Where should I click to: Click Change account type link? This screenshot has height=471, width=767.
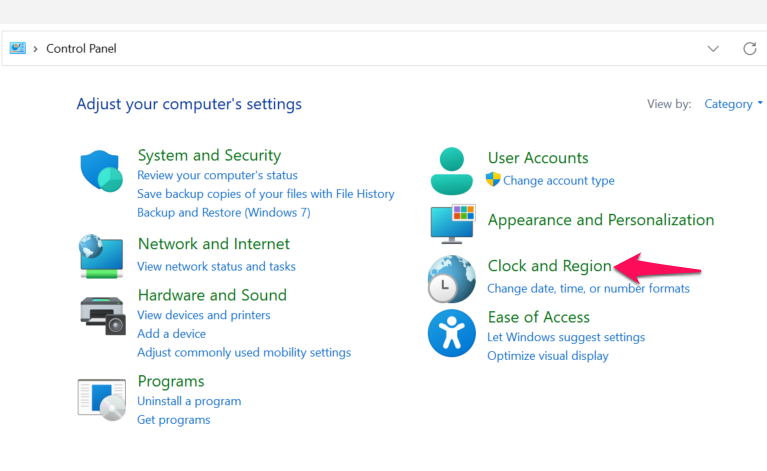(x=559, y=180)
